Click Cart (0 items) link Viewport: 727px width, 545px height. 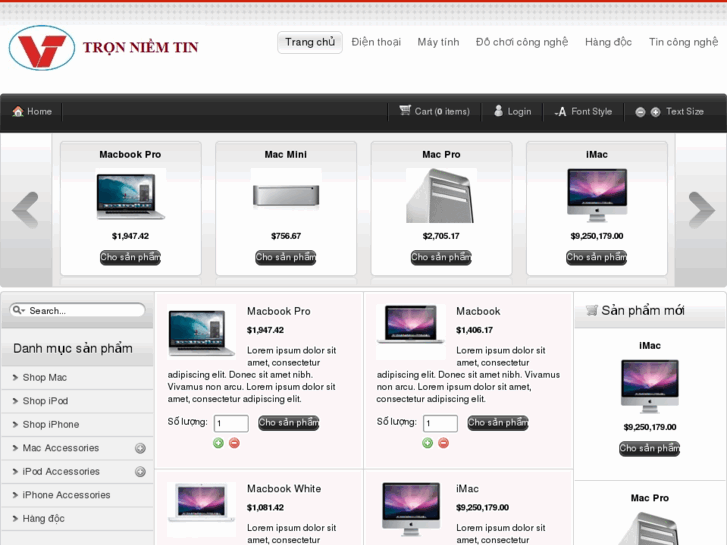(442, 111)
